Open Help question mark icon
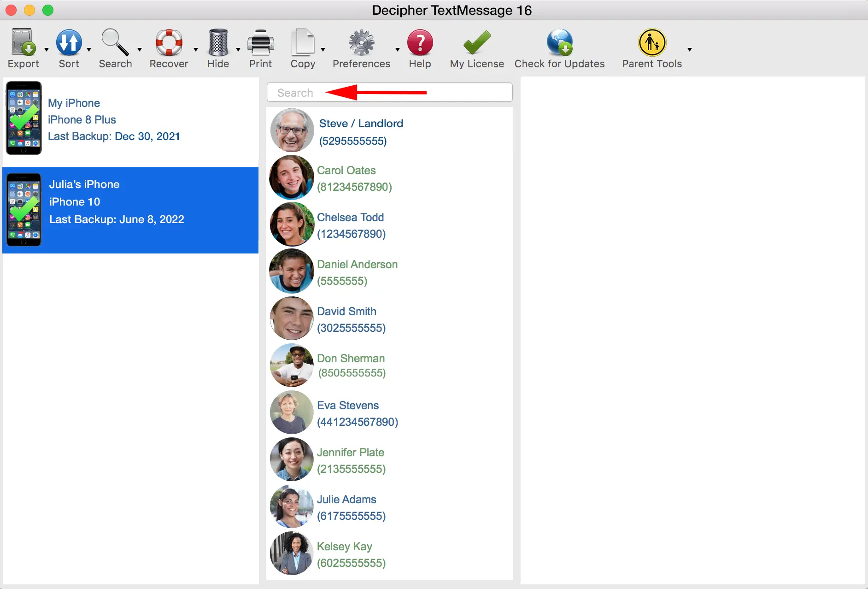Screen dimensions: 868x589 click(x=420, y=42)
